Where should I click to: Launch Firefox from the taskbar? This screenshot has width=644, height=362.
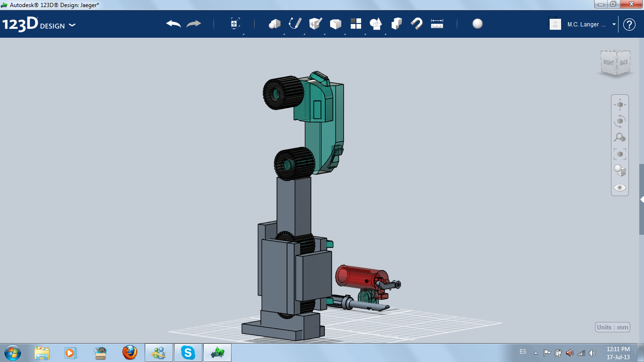130,353
